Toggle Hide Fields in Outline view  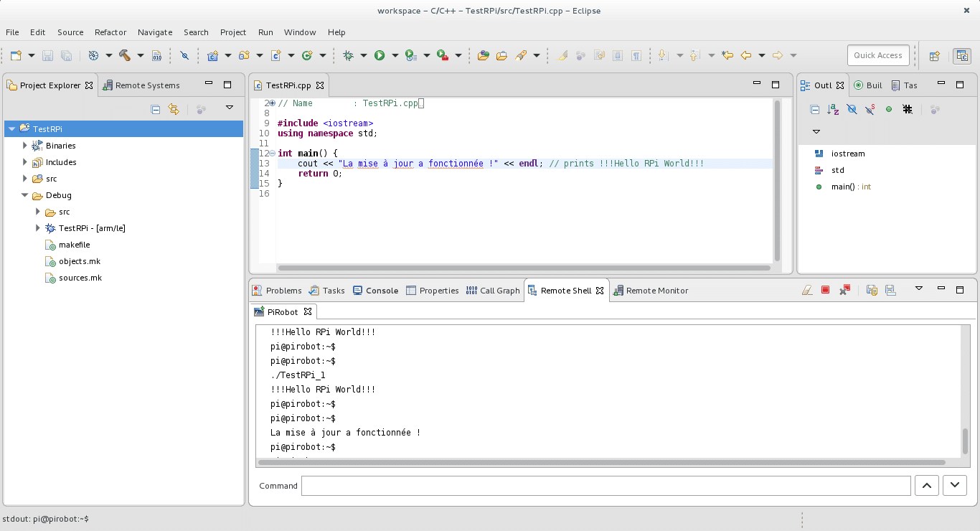[x=852, y=109]
